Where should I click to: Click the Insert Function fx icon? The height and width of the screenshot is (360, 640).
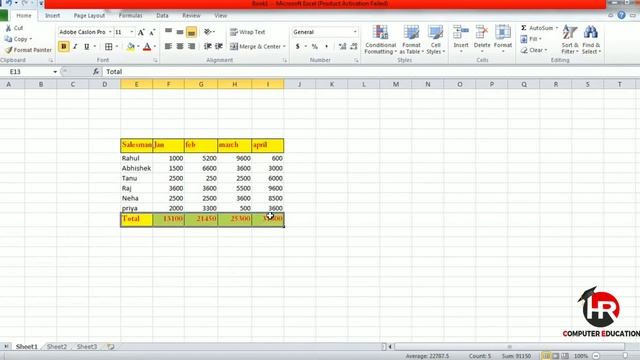click(x=96, y=72)
